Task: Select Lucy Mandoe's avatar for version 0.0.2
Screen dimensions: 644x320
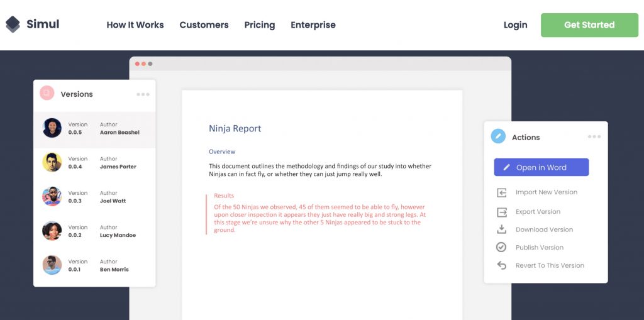Action: (x=52, y=231)
